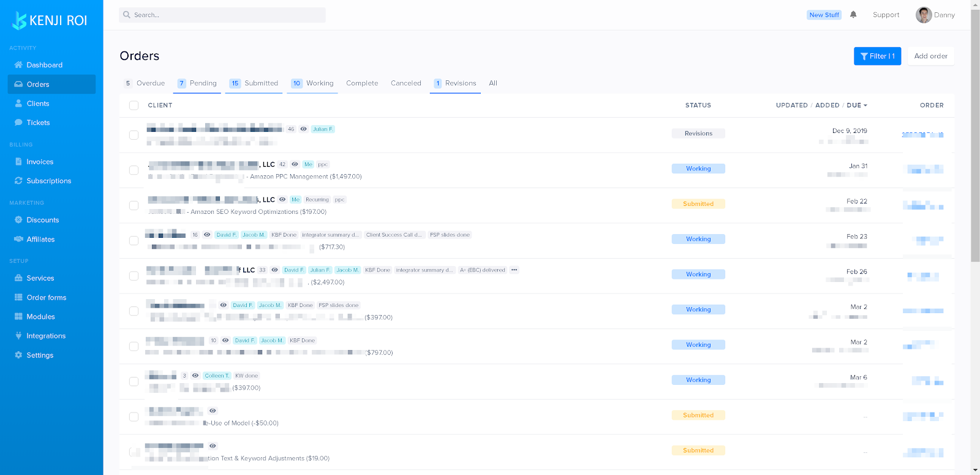Switch to the All tab

(x=493, y=83)
